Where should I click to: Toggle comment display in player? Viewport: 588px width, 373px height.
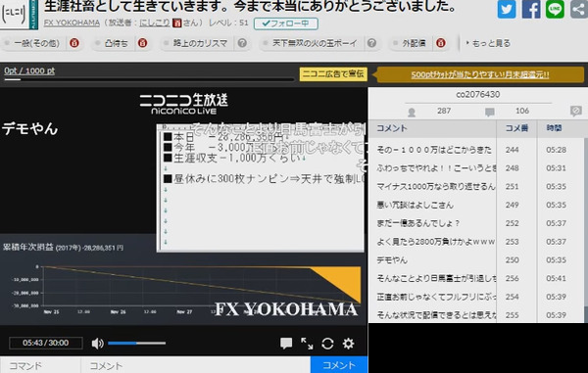(x=286, y=343)
